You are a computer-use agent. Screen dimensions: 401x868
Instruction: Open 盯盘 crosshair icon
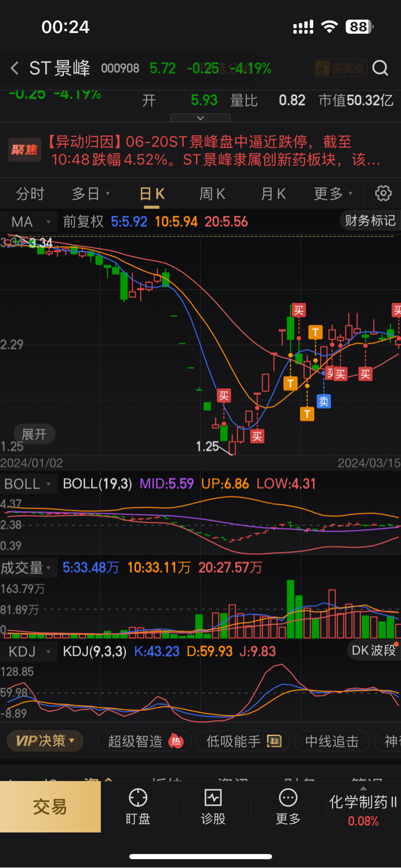pyautogui.click(x=138, y=798)
